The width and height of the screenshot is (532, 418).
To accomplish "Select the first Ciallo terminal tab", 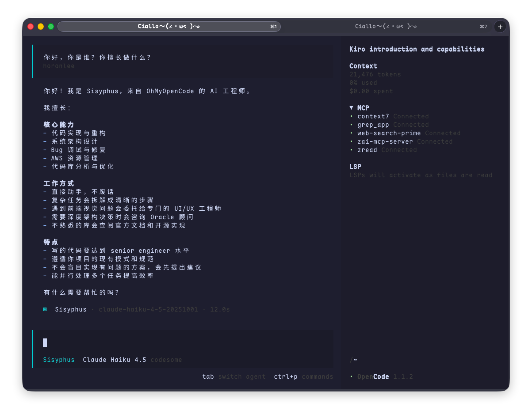I will 169,27.
